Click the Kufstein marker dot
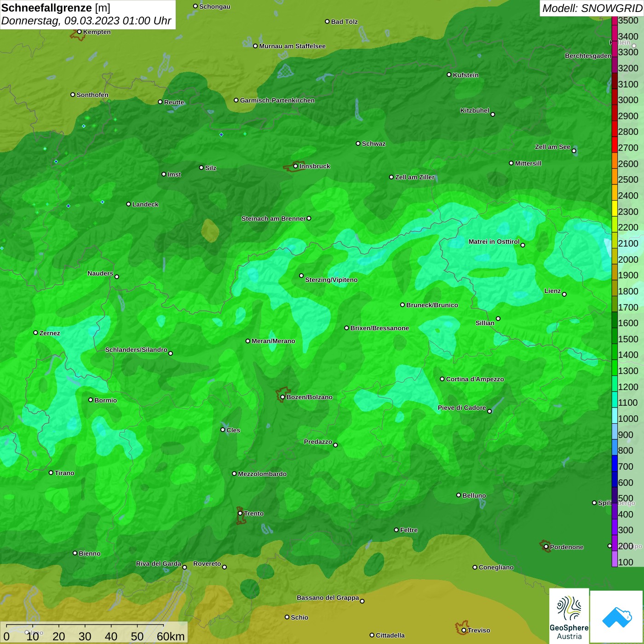Image resolution: width=644 pixels, height=644 pixels. click(449, 75)
